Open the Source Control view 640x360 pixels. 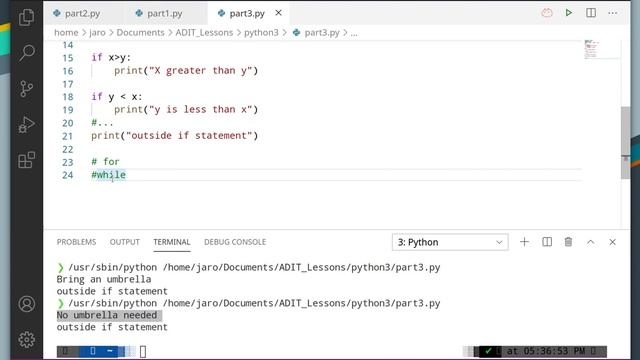click(27, 89)
